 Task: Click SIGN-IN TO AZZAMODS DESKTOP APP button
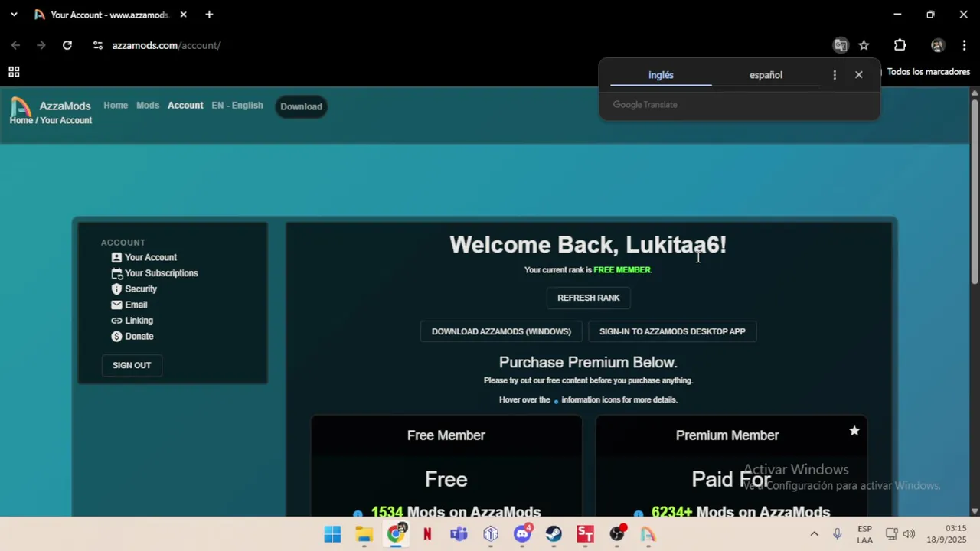(672, 331)
